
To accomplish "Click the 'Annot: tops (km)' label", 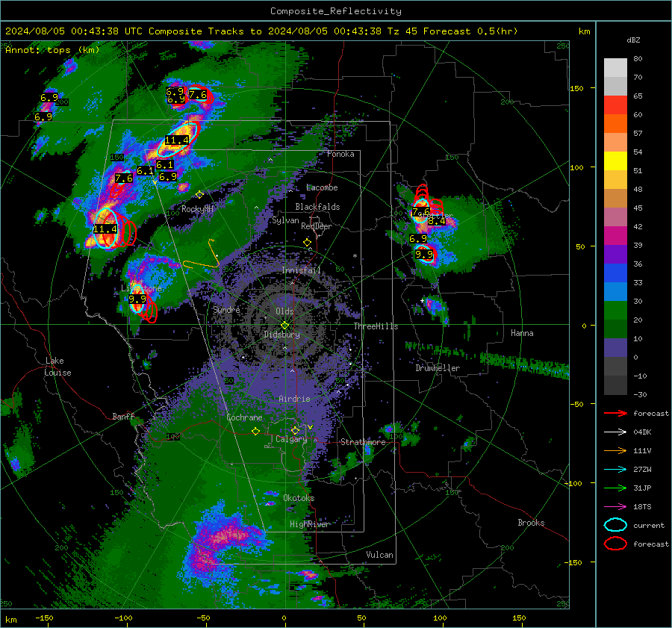I will (x=52, y=50).
